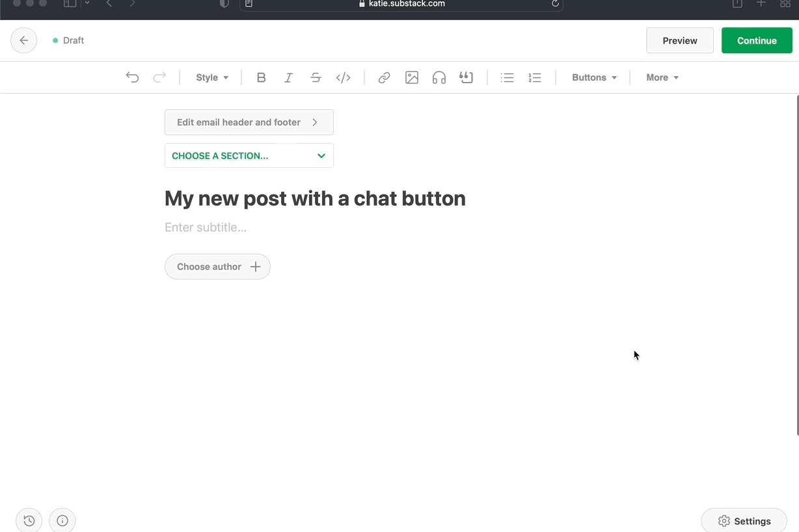Click the Undo icon in the toolbar
799x532 pixels.
pyautogui.click(x=132, y=77)
